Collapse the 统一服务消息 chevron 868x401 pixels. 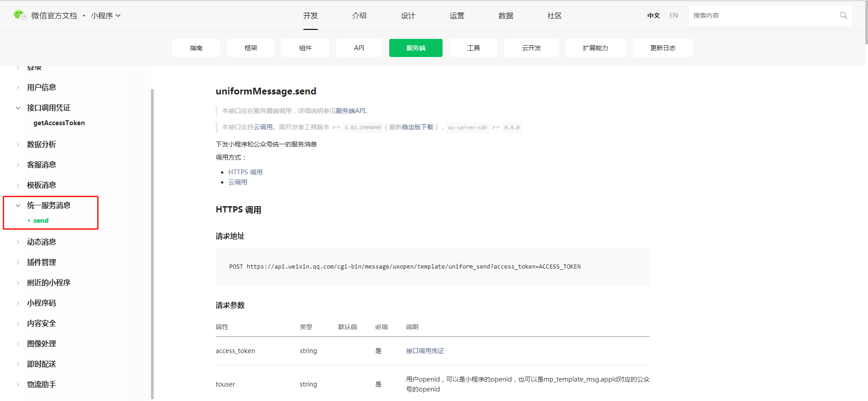[x=18, y=206]
